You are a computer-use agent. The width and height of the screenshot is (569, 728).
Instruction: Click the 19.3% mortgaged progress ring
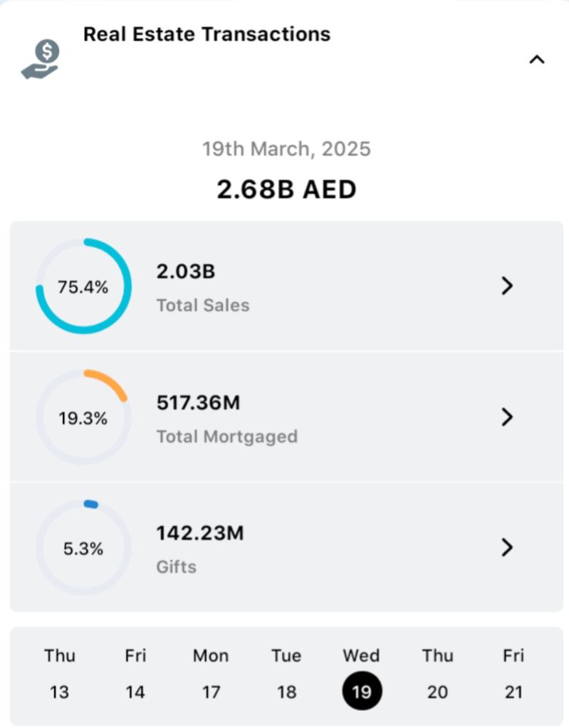(x=83, y=418)
